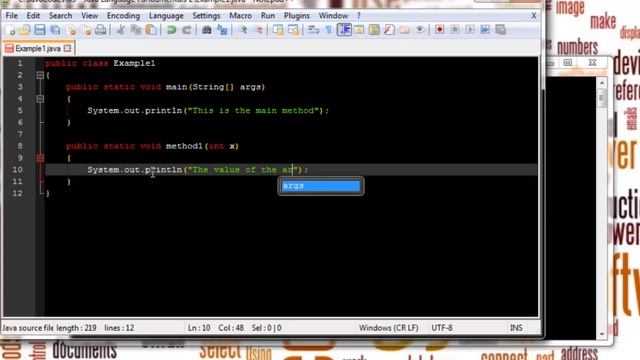Save the file with the Save icon
This screenshot has width=640, height=360.
coord(40,30)
